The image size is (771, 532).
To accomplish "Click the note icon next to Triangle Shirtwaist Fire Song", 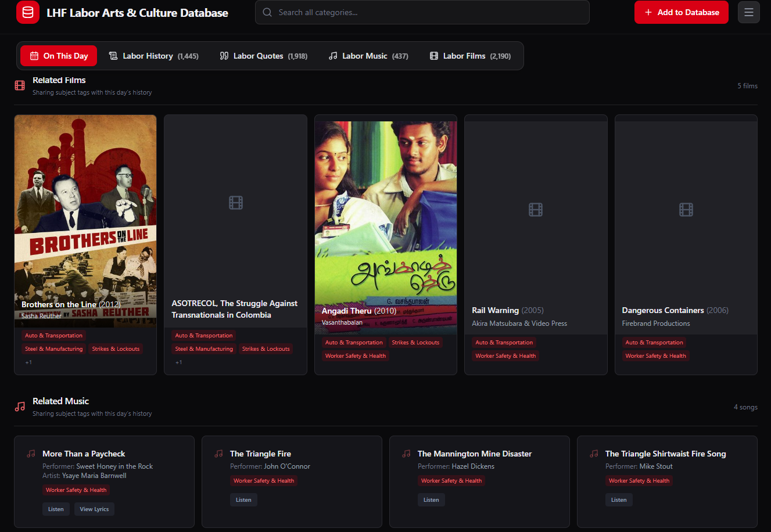I will [594, 454].
